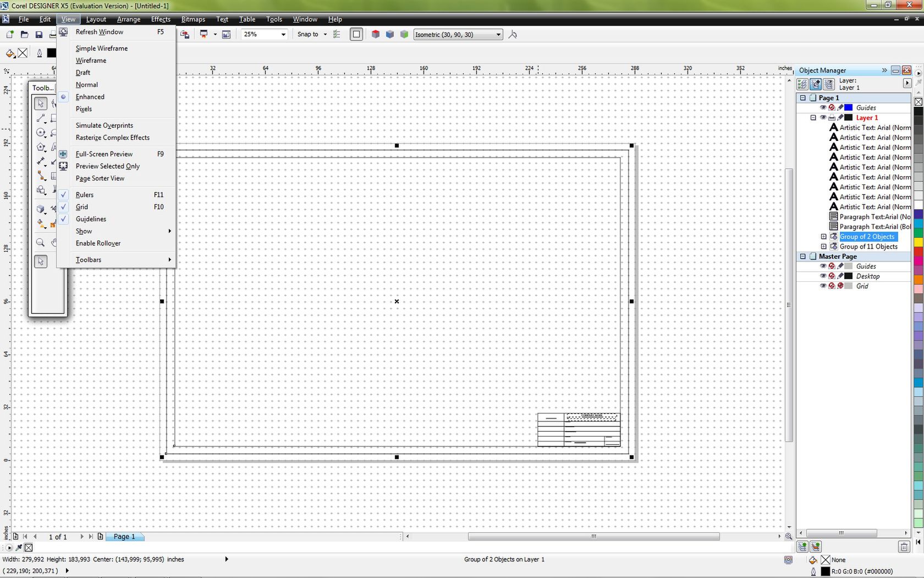The image size is (924, 578).
Task: Select the 2-point line tool
Action: (41, 118)
